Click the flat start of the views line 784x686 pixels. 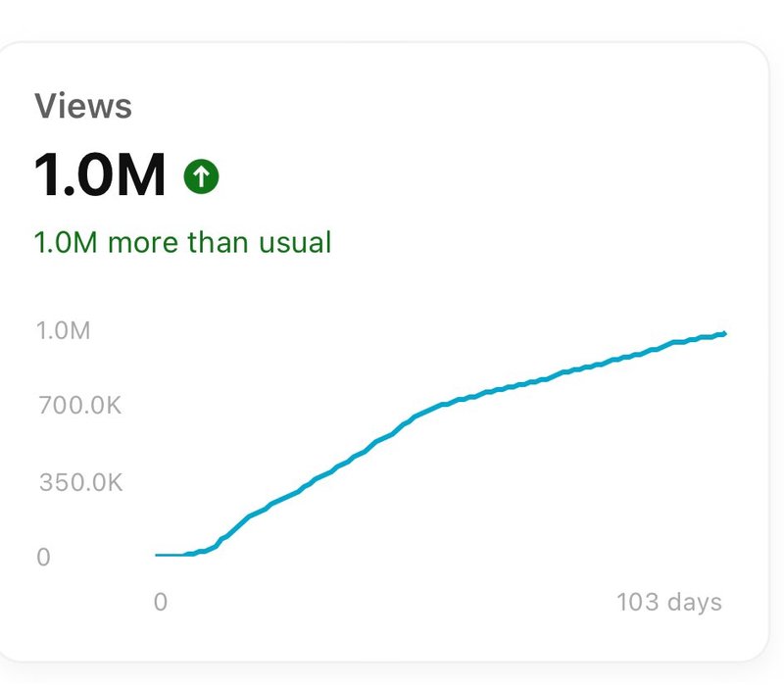(x=170, y=555)
